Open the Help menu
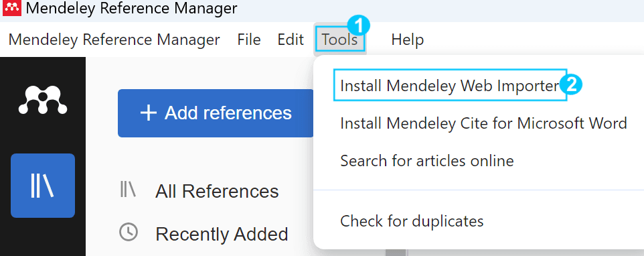Viewport: 644px width, 256px height. (408, 40)
